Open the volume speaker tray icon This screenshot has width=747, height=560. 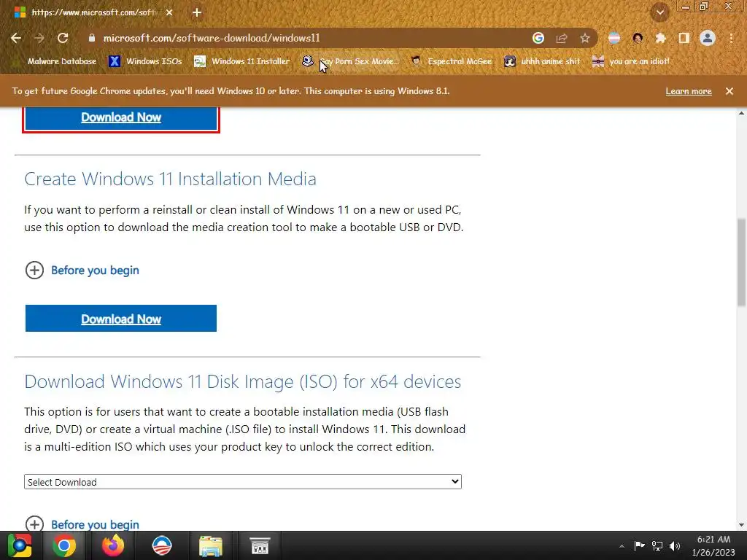tap(675, 545)
